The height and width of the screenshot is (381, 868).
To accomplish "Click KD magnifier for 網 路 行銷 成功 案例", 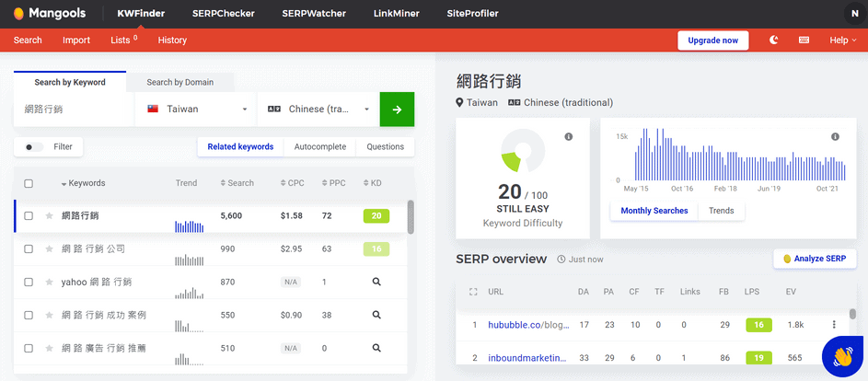I will point(376,315).
